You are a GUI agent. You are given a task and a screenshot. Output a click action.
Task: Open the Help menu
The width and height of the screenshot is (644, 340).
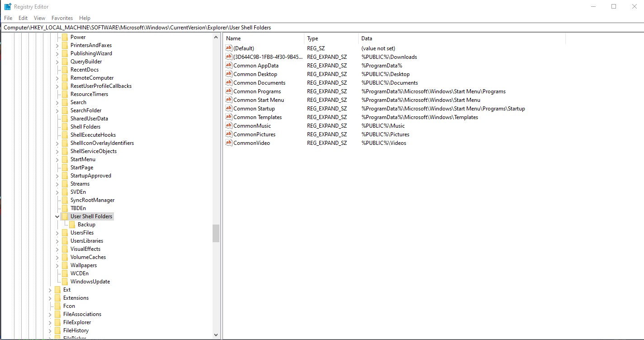tap(85, 18)
